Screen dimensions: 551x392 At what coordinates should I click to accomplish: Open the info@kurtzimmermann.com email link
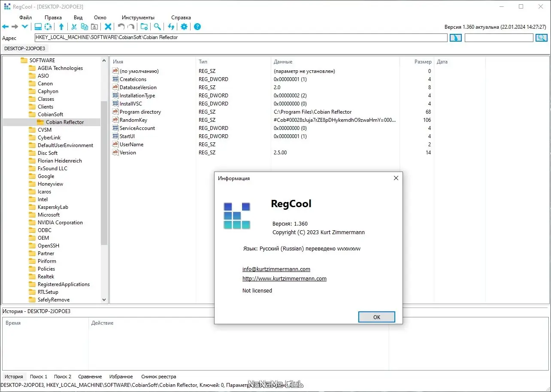(x=276, y=269)
